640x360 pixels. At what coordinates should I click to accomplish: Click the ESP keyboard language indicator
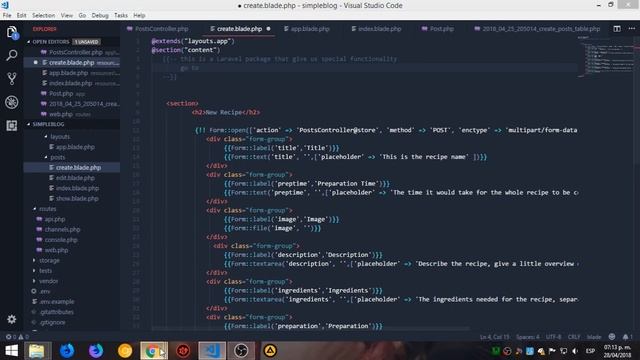590,351
